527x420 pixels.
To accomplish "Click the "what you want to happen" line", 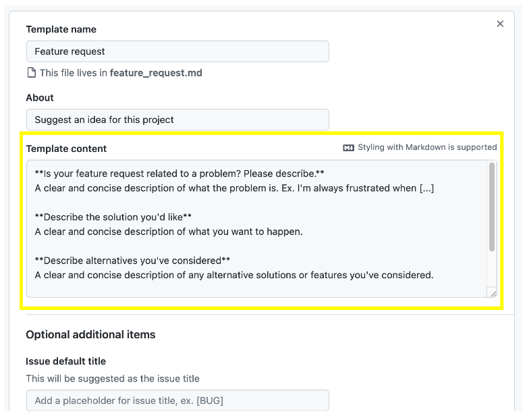I will 169,232.
